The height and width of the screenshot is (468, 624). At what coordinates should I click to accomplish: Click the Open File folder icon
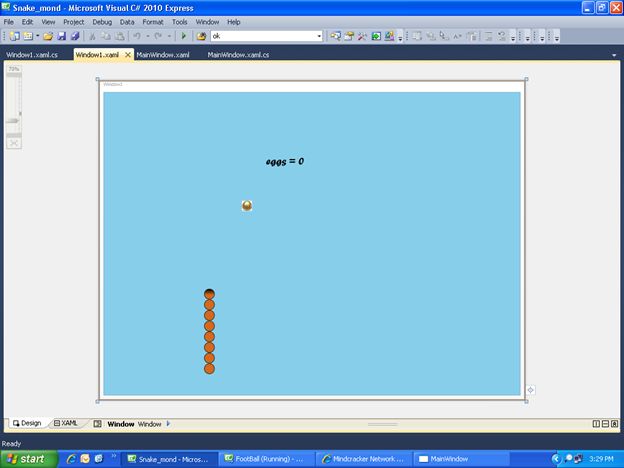[48, 36]
